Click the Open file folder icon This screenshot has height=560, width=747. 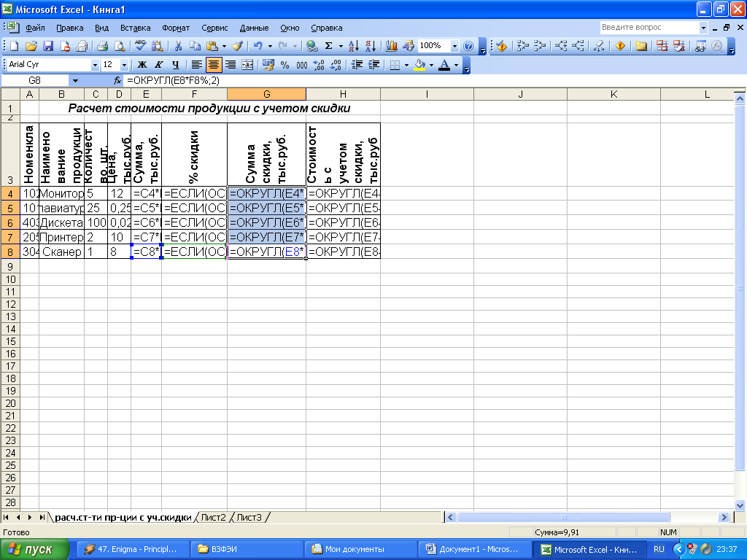click(31, 46)
